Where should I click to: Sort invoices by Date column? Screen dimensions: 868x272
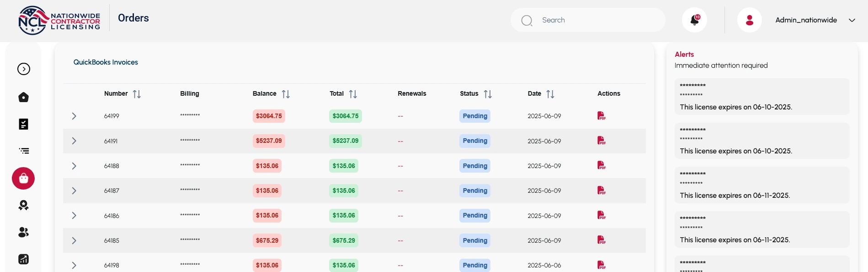[x=550, y=94]
